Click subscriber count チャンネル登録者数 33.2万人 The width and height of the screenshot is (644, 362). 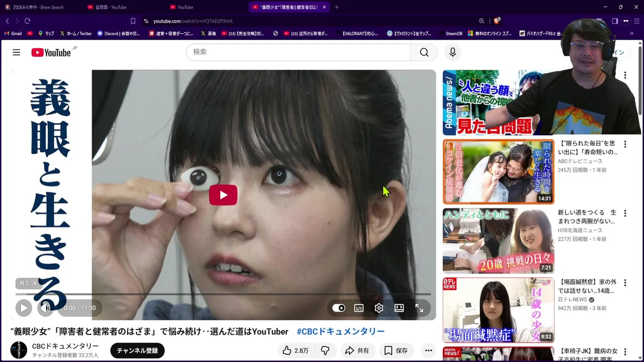[x=65, y=355]
